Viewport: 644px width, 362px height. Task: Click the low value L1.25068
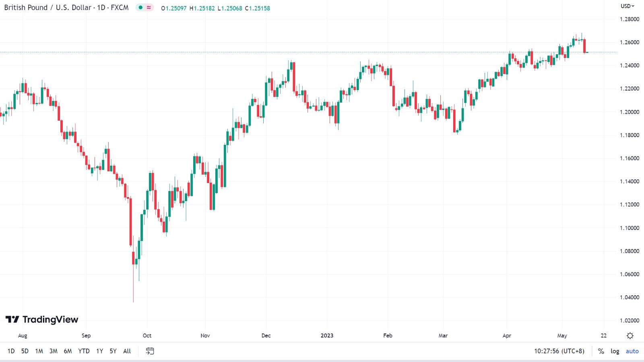click(230, 8)
